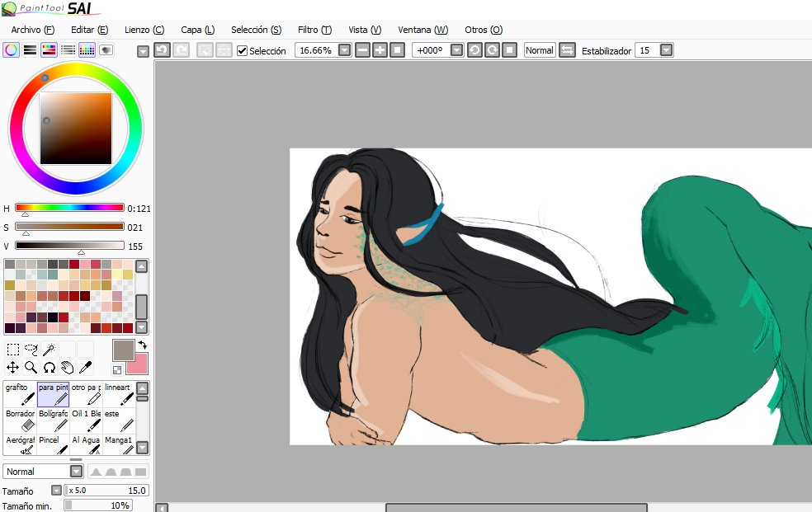
Task: Select the Borrador eraser tool
Action: pos(20,420)
